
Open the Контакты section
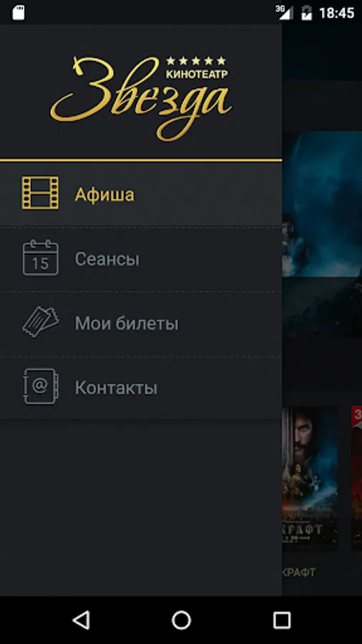pos(141,388)
